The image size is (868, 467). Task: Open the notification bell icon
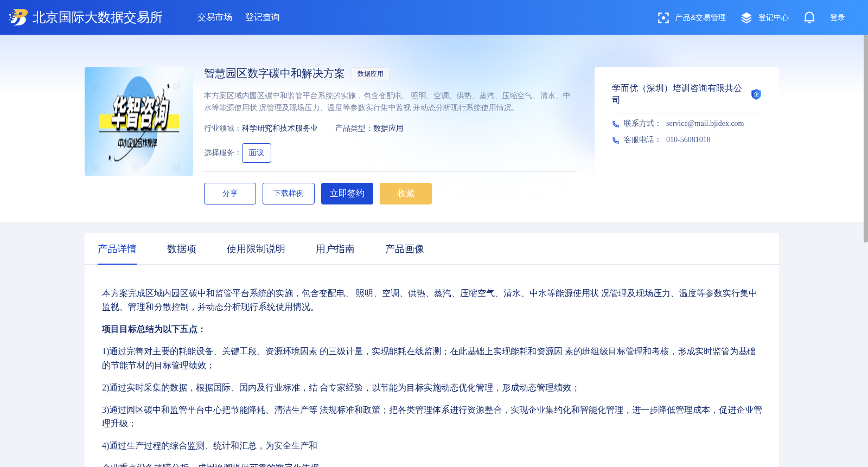809,17
